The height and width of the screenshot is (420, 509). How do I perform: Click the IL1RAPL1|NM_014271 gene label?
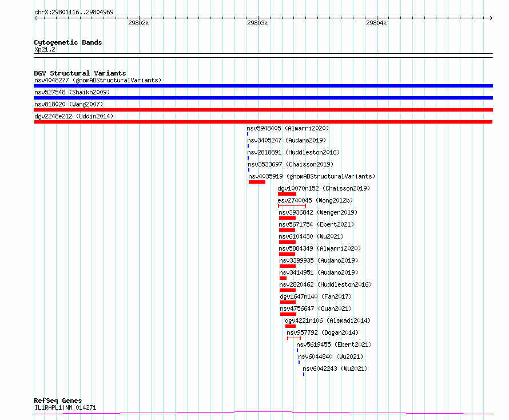coord(65,407)
